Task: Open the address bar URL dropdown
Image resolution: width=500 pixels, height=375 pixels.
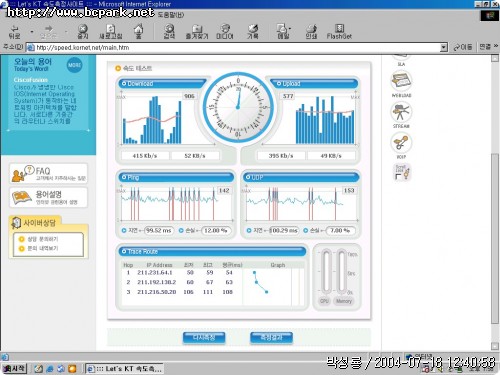Action: [x=443, y=47]
